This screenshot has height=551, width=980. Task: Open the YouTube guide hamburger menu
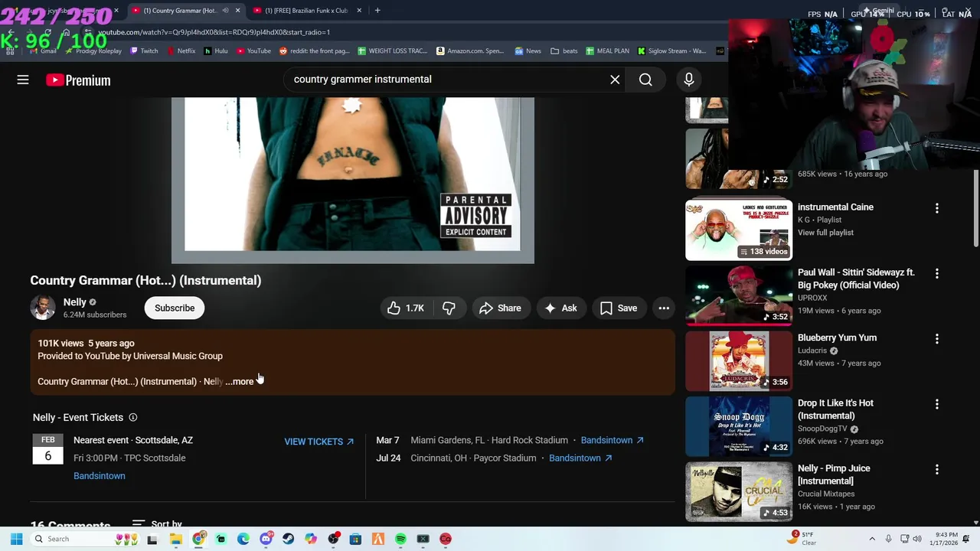click(x=23, y=80)
